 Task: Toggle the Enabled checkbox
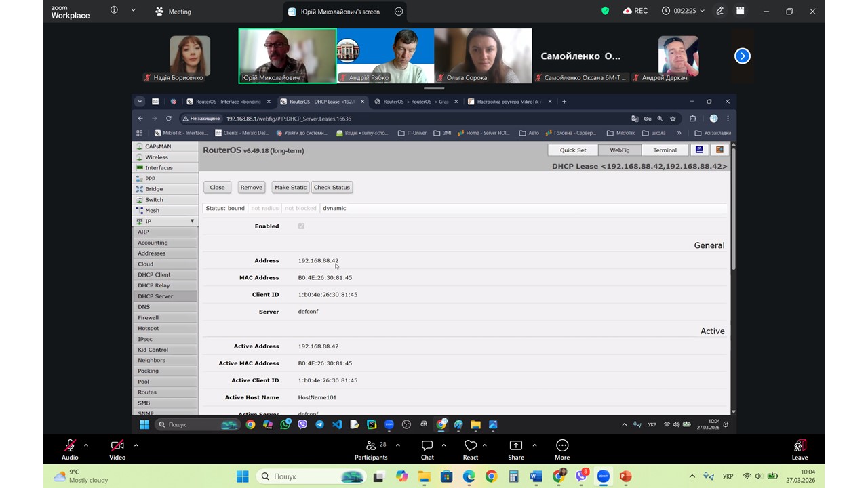pos(301,226)
